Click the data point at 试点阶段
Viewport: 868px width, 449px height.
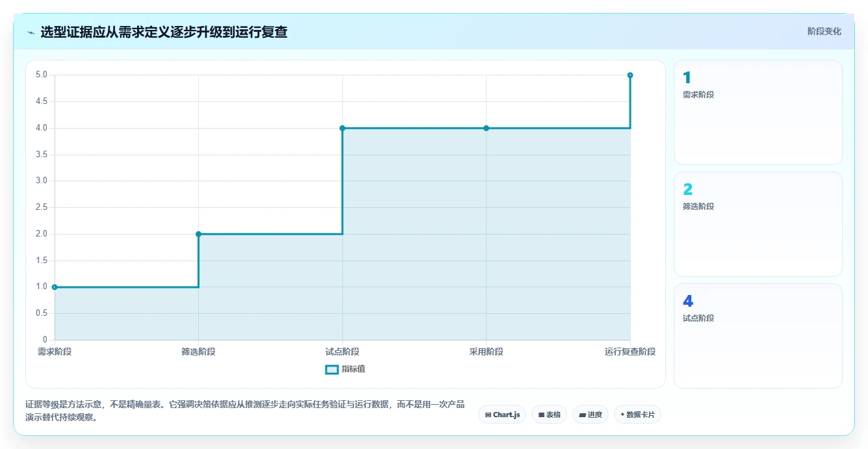click(x=342, y=128)
